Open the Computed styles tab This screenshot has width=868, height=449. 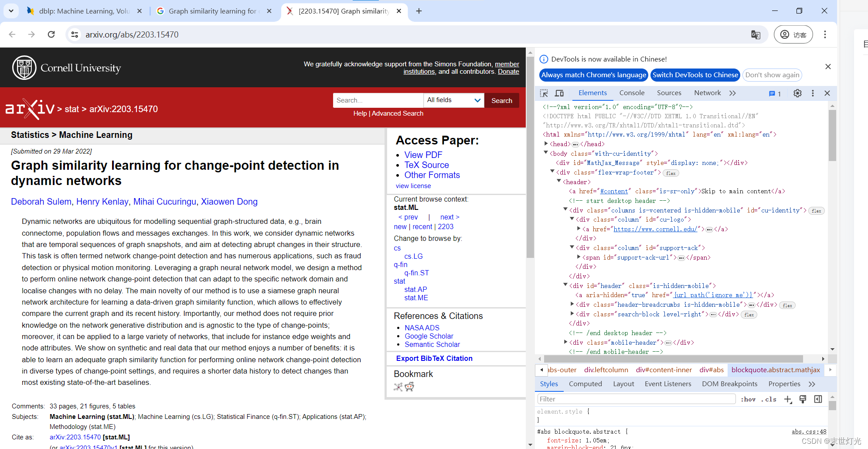click(585, 384)
